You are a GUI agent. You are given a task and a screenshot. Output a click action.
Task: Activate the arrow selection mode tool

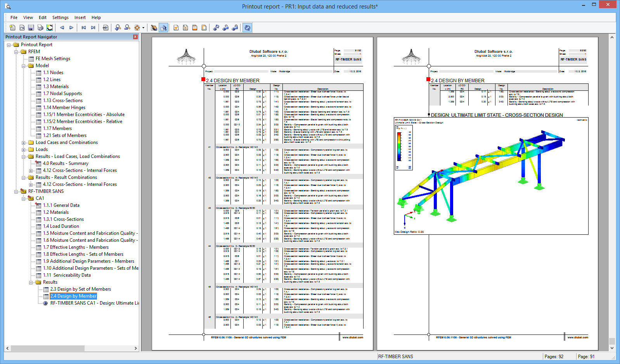163,28
